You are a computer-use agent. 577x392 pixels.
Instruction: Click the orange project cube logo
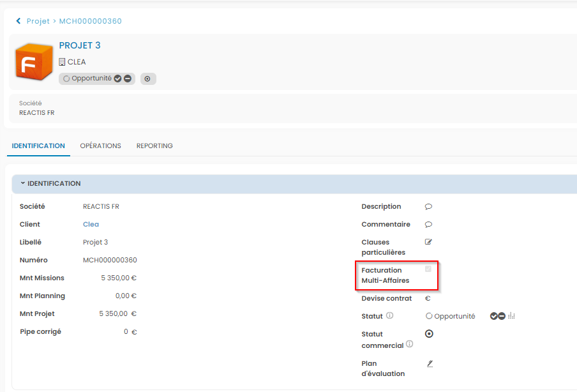34,63
